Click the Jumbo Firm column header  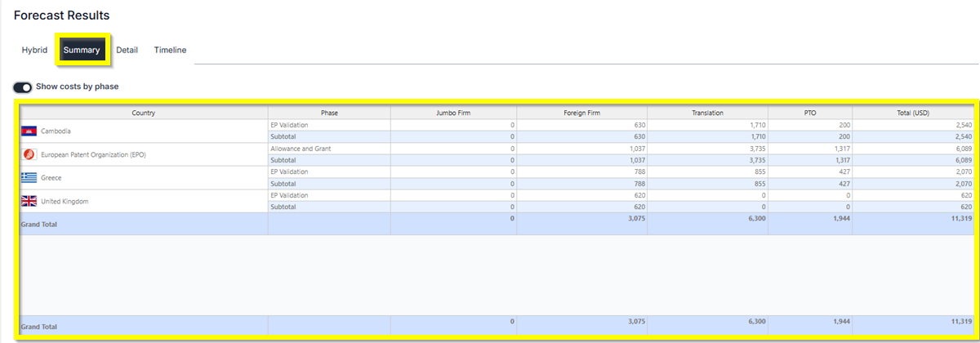[x=453, y=113]
